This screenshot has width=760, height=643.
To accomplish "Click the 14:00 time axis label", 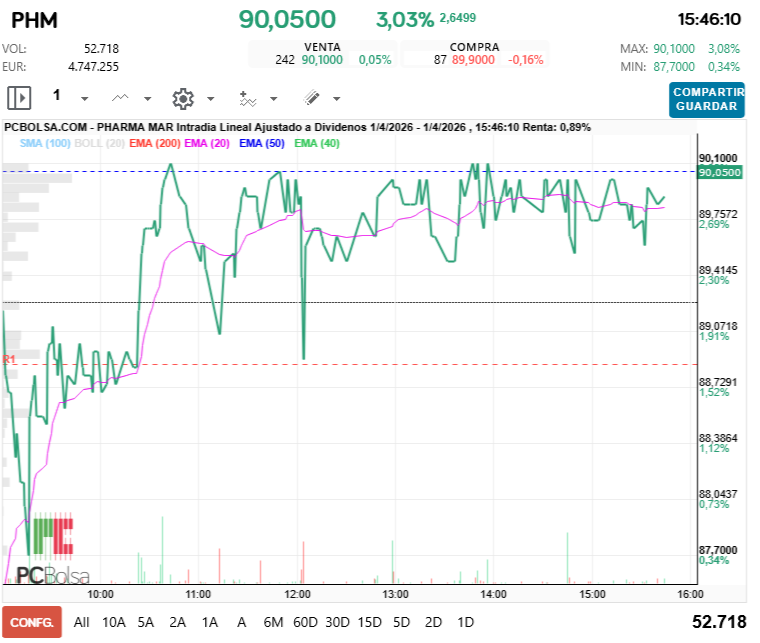I will pyautogui.click(x=493, y=594).
